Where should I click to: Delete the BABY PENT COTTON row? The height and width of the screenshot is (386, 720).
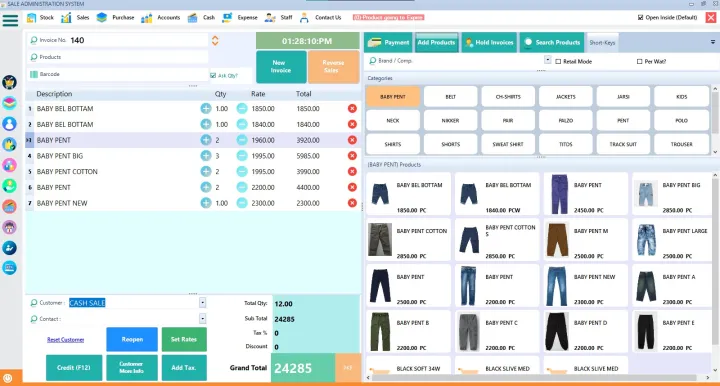[352, 171]
